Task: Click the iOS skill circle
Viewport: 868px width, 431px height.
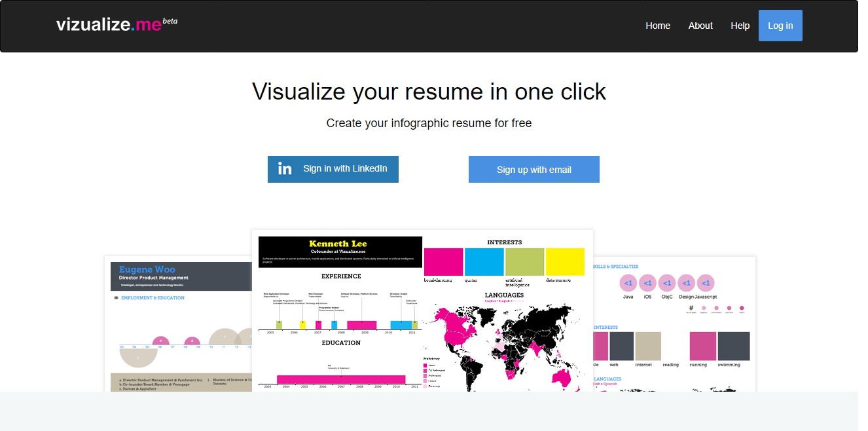Action: pyautogui.click(x=647, y=284)
